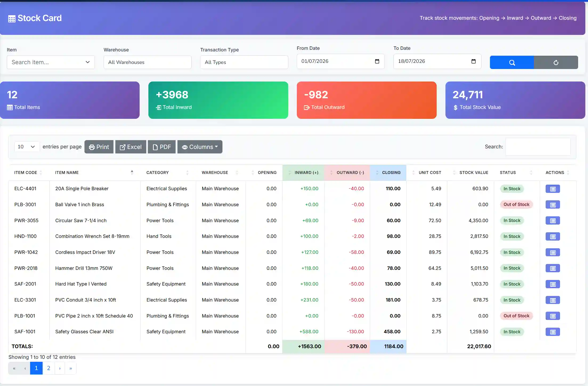Export table with PDF button
Viewport: 588px width, 386px height.
tap(162, 147)
